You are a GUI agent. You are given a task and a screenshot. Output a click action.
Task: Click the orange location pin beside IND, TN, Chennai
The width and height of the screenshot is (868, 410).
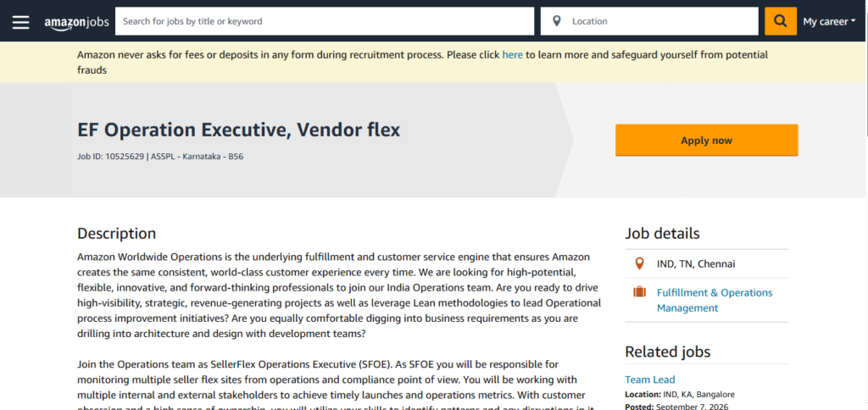(x=639, y=264)
